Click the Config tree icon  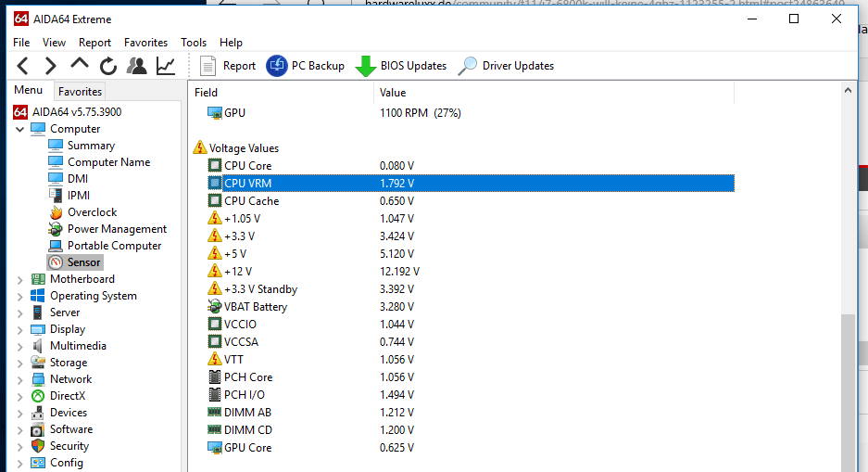pyautogui.click(x=38, y=463)
